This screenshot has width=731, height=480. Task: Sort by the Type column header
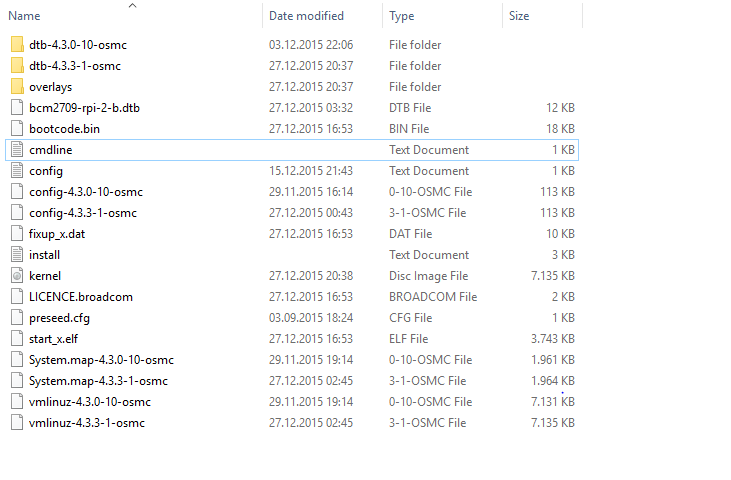(401, 16)
